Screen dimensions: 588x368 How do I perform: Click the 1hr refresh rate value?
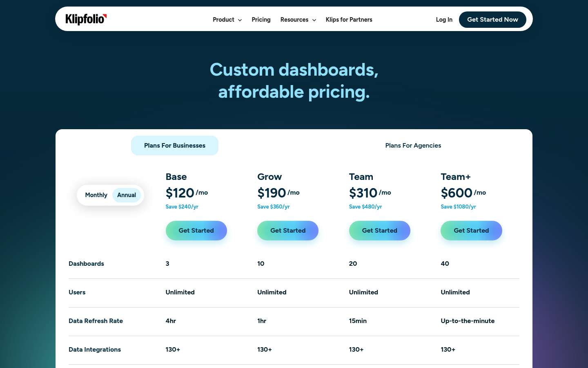[262, 321]
